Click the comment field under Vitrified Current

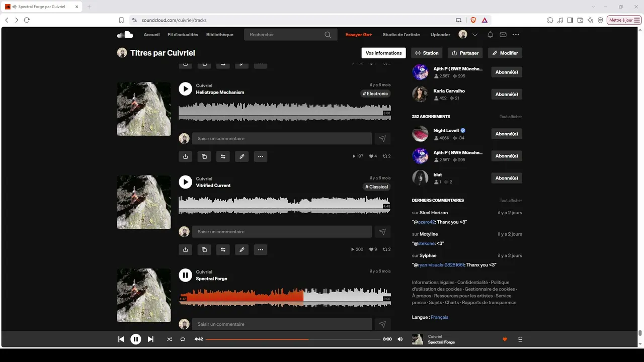tap(282, 232)
